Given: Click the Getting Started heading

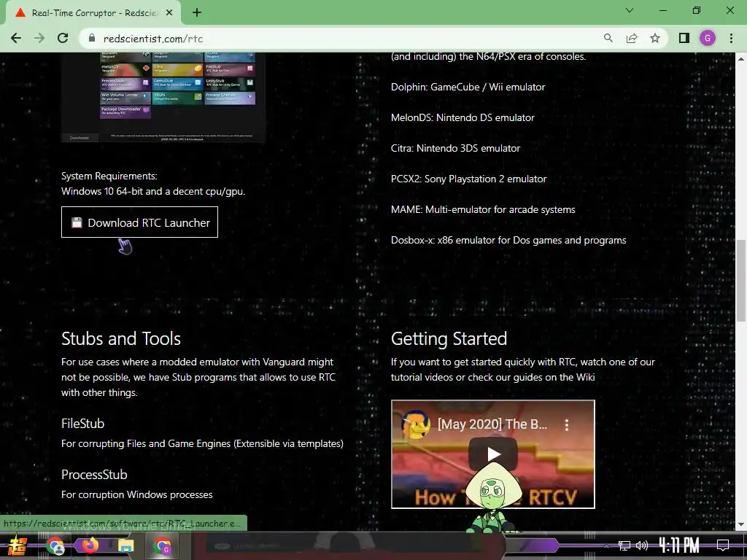Looking at the screenshot, I should point(449,338).
